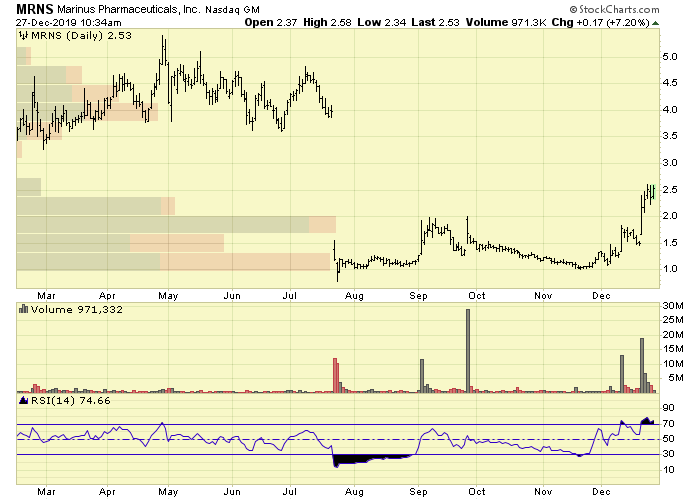
Task: Click the Last 2.53 value
Action: (x=435, y=22)
